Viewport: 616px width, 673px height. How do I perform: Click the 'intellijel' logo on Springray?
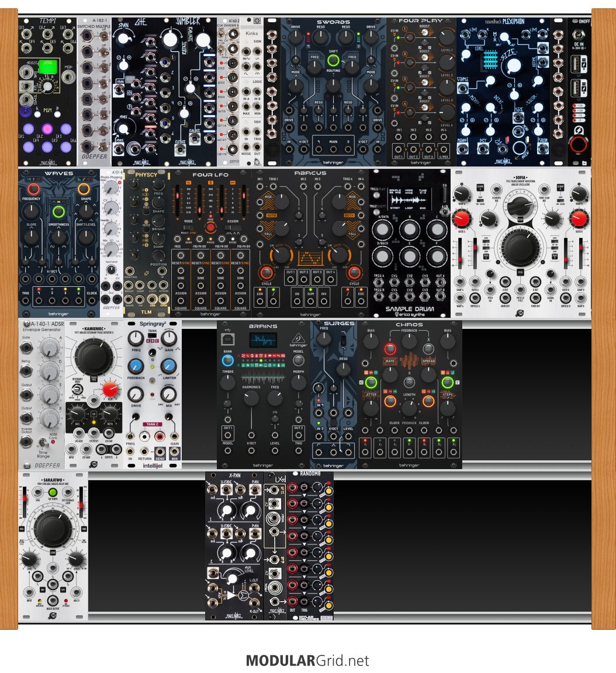153,466
